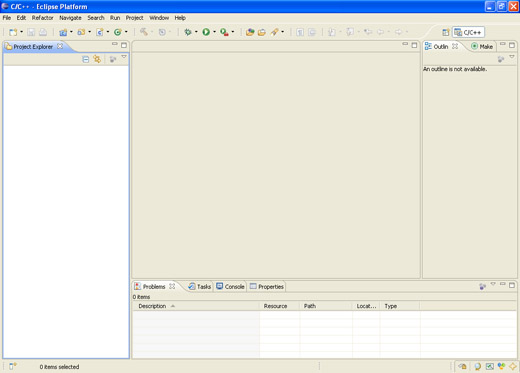Sort by the Description column header
Viewport: 520px width, 373px height.
pos(196,306)
